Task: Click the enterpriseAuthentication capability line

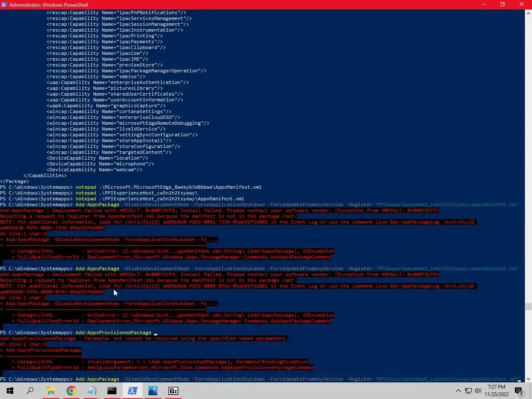Action: click(x=118, y=82)
